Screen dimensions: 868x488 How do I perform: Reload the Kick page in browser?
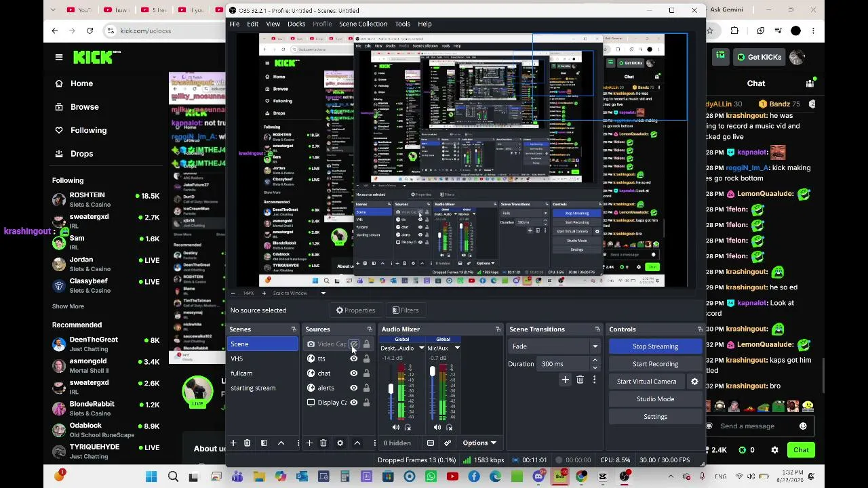coord(90,30)
